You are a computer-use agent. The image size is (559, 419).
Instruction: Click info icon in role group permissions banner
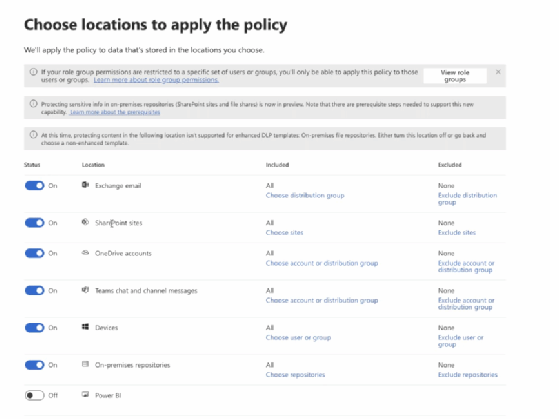(33, 72)
